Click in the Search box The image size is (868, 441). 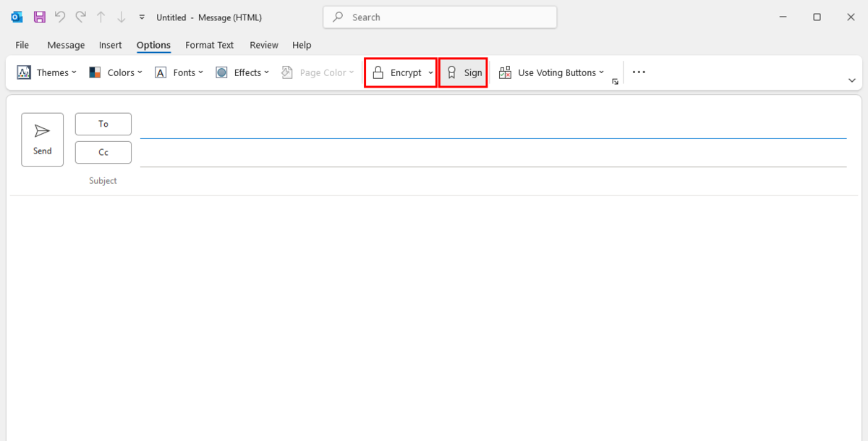(440, 17)
